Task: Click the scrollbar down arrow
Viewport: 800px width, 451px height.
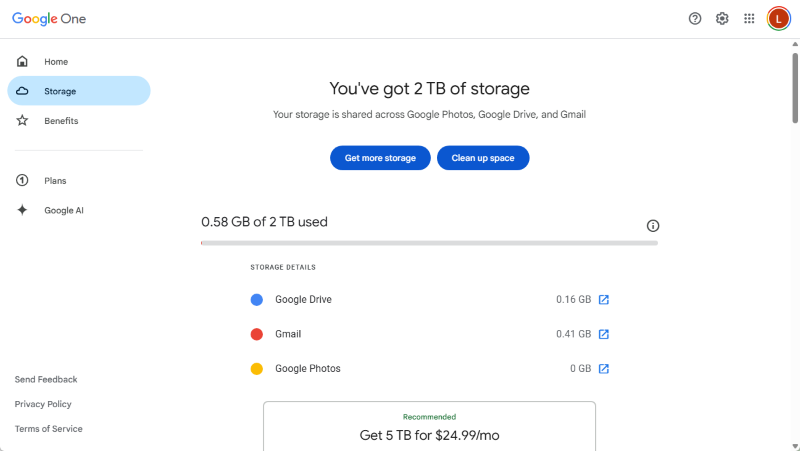Action: coord(795,447)
